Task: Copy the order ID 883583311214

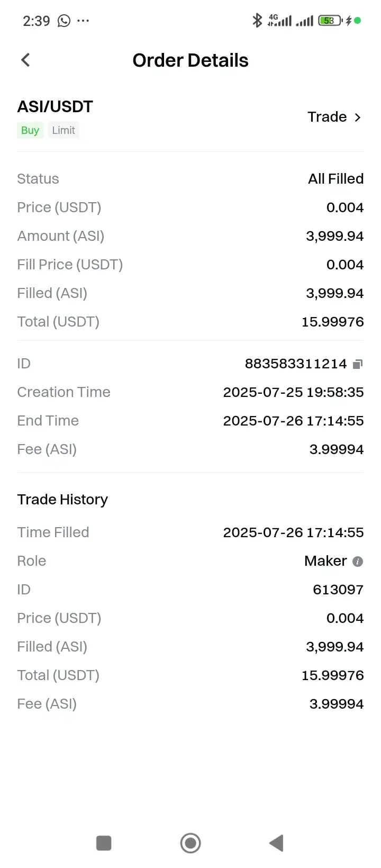Action: [358, 364]
